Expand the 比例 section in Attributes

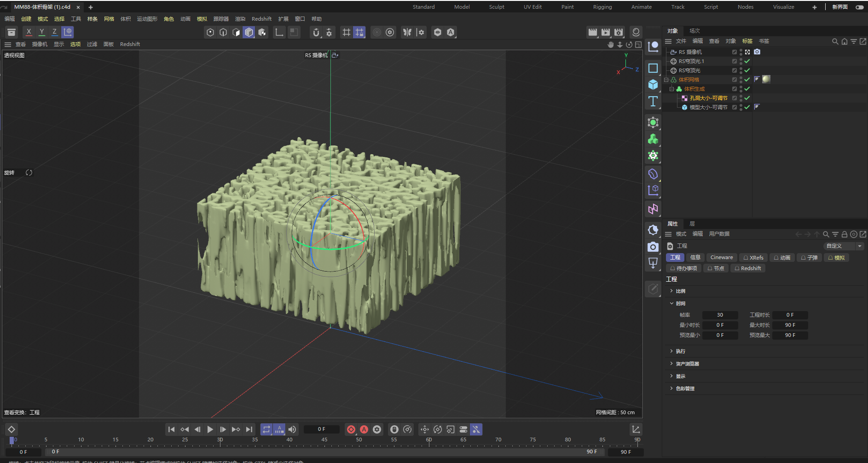671,291
